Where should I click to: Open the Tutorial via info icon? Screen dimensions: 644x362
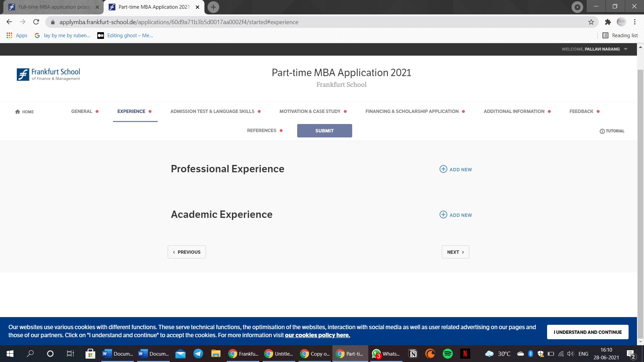602,131
